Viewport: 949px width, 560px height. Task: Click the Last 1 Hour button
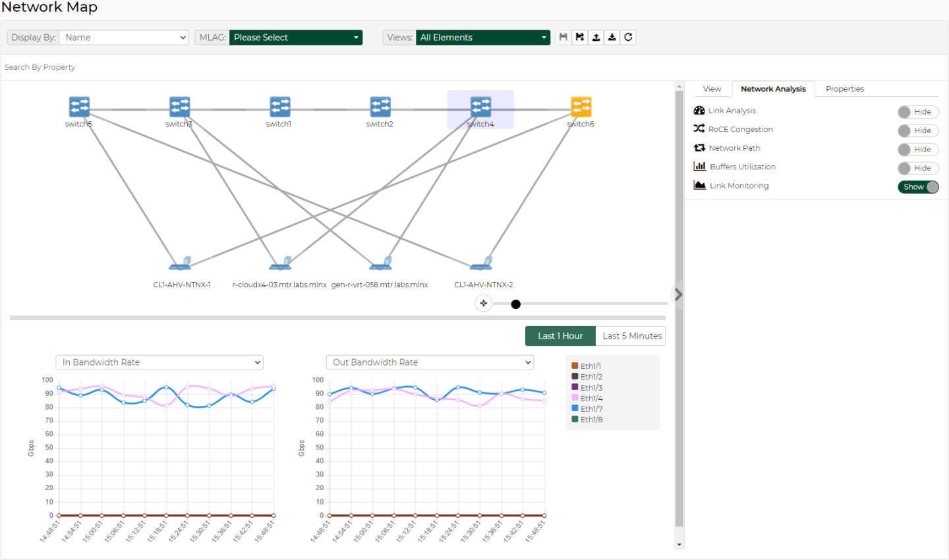click(560, 336)
